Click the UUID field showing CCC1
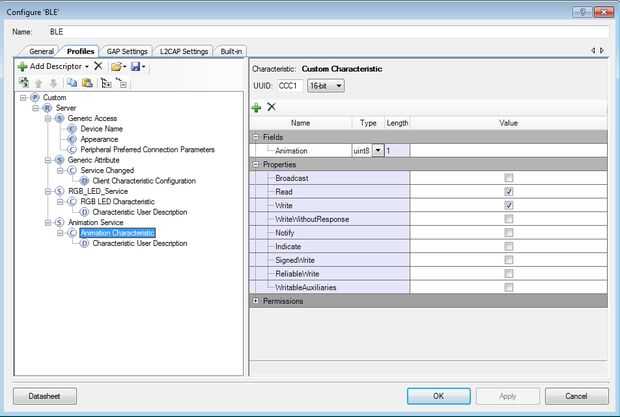The height and width of the screenshot is (417, 620). (290, 86)
